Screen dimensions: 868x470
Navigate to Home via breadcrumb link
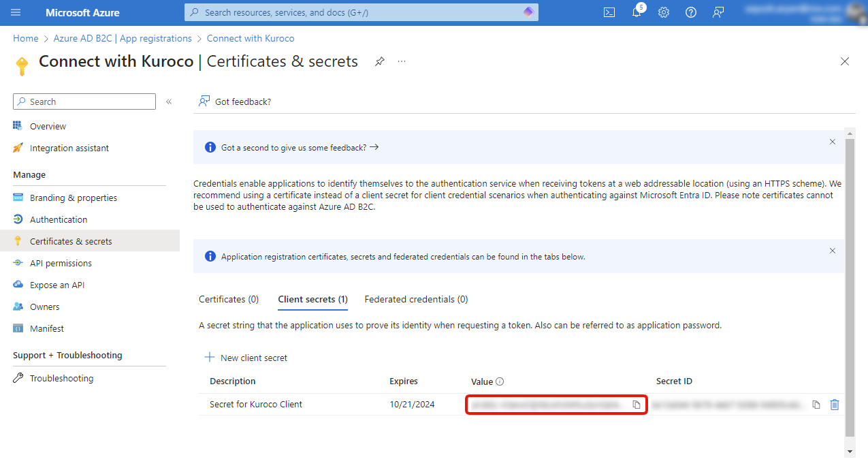coord(25,38)
